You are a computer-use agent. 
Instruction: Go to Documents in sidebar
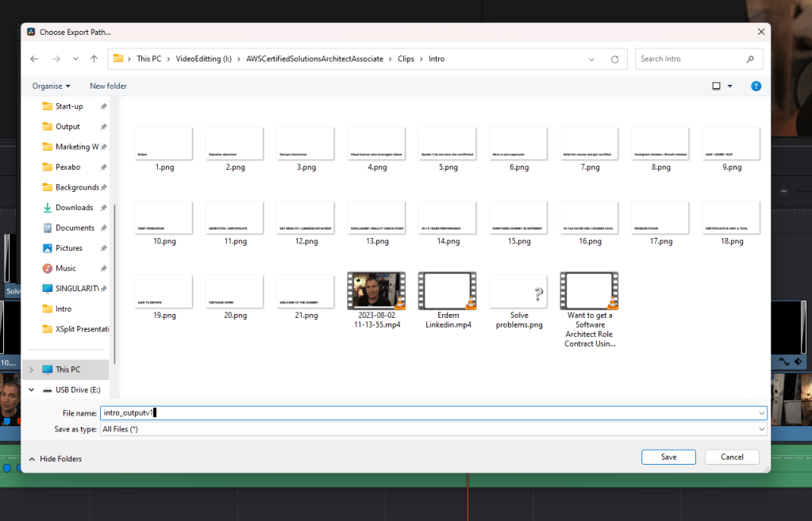click(75, 227)
